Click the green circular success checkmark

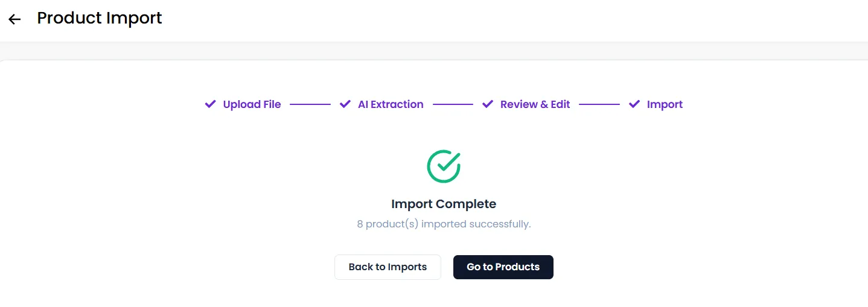[x=444, y=166]
